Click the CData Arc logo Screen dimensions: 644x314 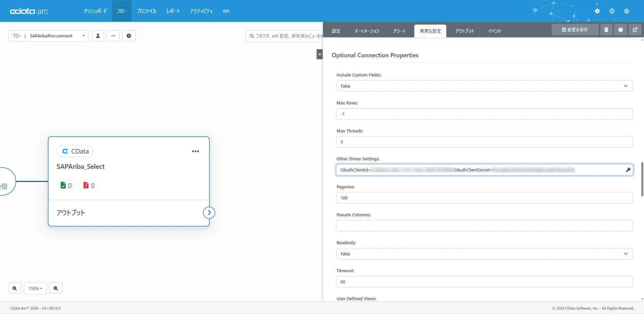click(x=29, y=11)
